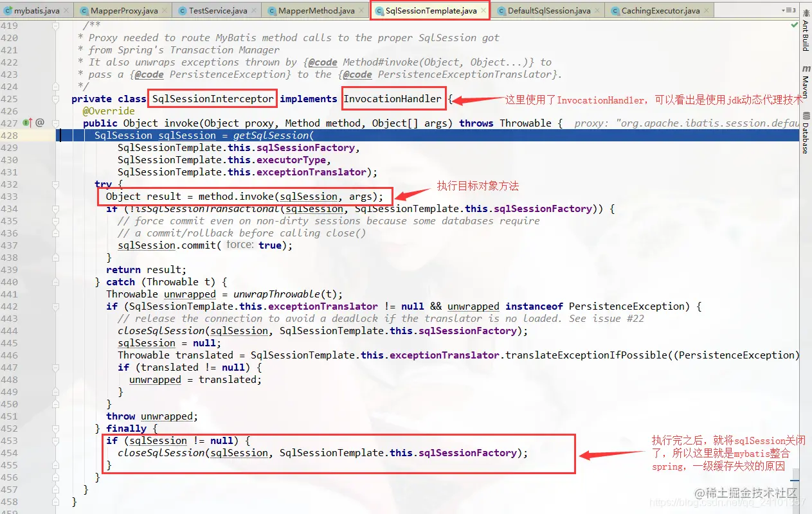Click executorType on line 430
Viewport: 812px width, 514px height.
pos(291,160)
